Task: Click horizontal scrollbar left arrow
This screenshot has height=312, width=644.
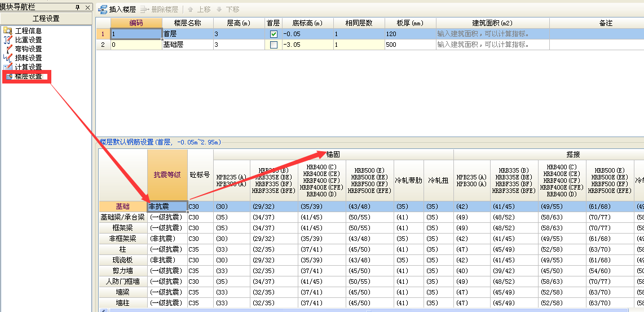Action: pos(104,310)
